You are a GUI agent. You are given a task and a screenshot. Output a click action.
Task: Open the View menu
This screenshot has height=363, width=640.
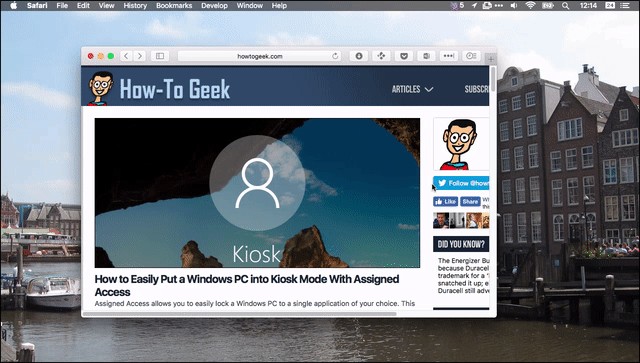(x=107, y=5)
